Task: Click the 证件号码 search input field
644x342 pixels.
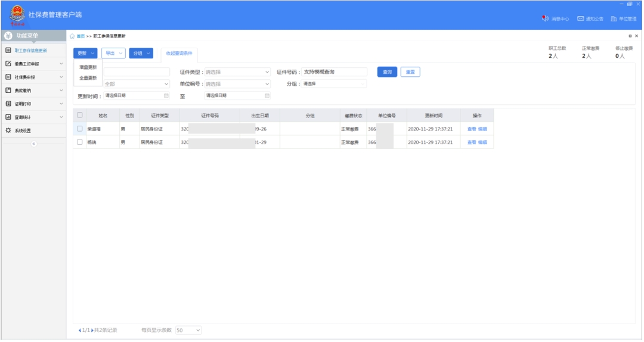Action: [x=334, y=72]
